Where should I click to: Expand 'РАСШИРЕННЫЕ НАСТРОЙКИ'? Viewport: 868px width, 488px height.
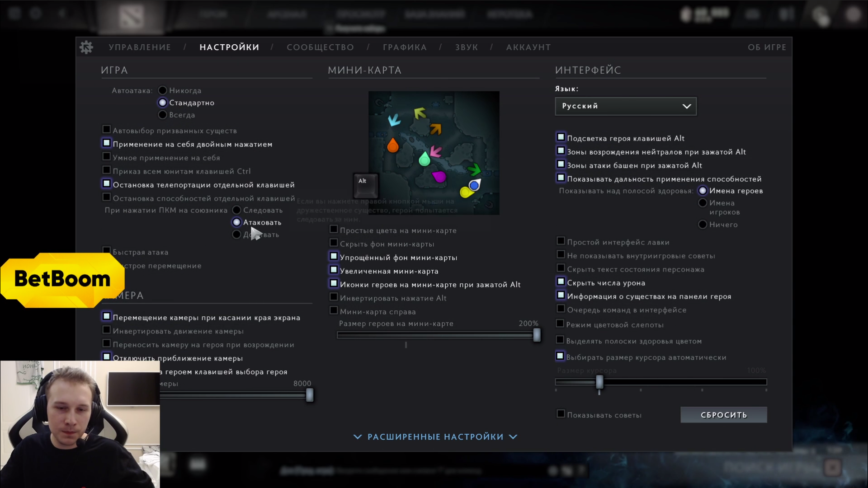coord(434,436)
